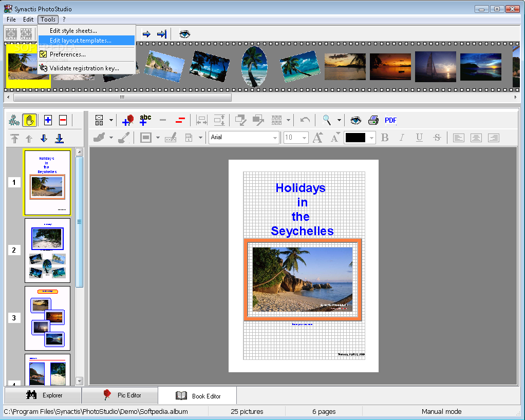Open the ? help menu
Image resolution: width=525 pixels, height=420 pixels.
point(64,20)
